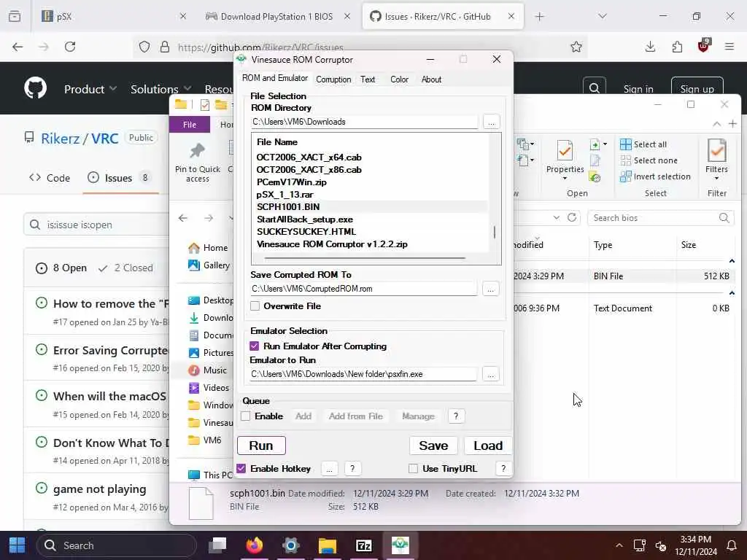Click the Run button in ROM Corruptor
Image resolution: width=747 pixels, height=560 pixels.
click(261, 446)
